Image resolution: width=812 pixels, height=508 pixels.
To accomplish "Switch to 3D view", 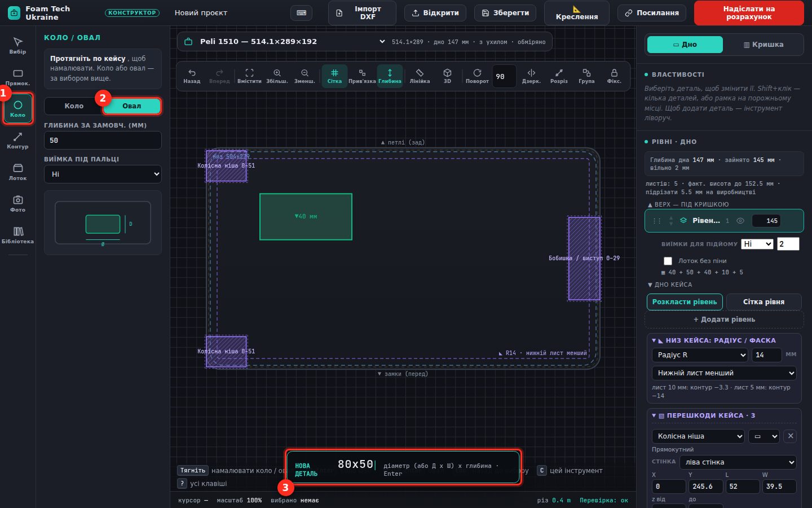I will (x=447, y=76).
